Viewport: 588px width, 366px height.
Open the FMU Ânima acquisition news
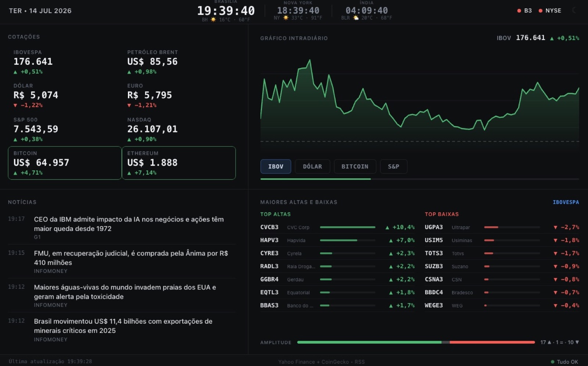pyautogui.click(x=131, y=257)
